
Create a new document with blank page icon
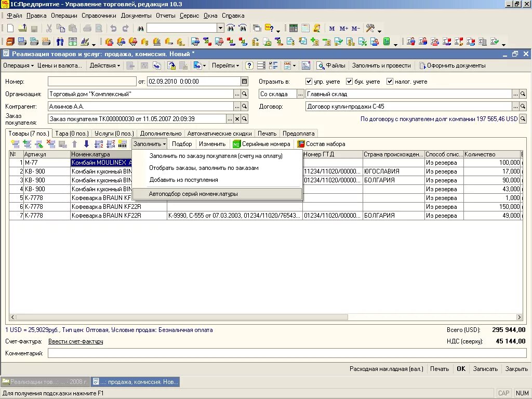tap(10, 28)
